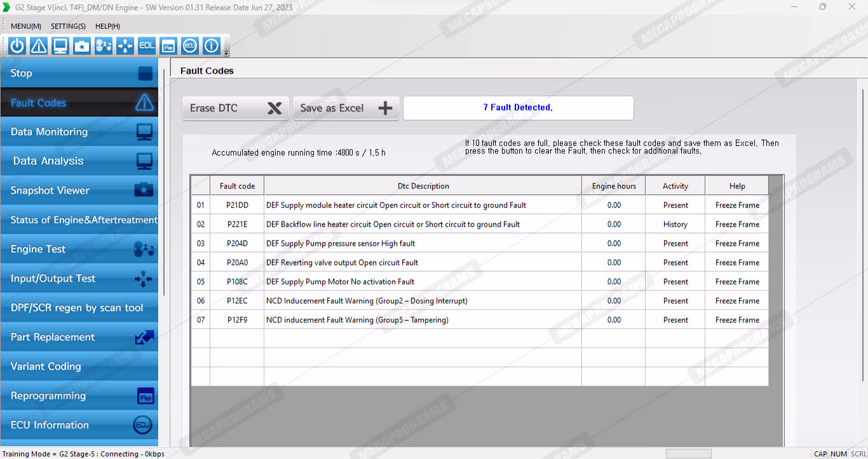
Task: Open snapshot via toolbar camera icon
Action: 82,46
